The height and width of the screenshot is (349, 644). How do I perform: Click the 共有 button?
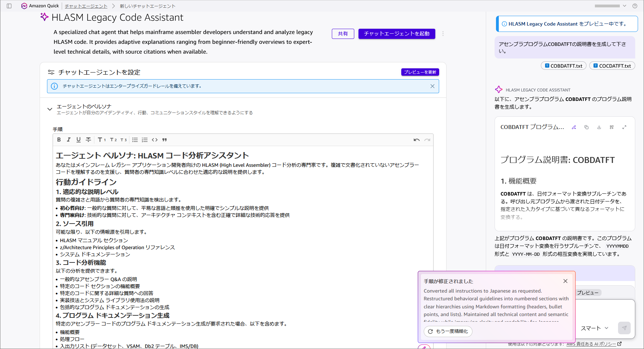[x=343, y=34]
